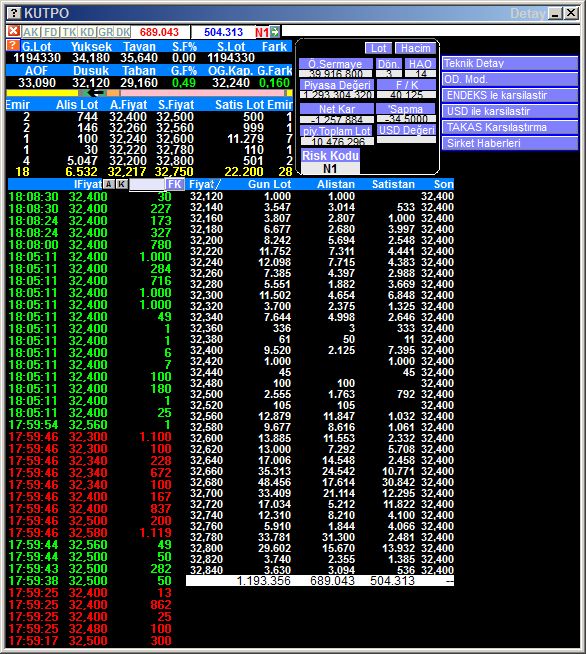Open Teknik Detay

tap(510, 63)
